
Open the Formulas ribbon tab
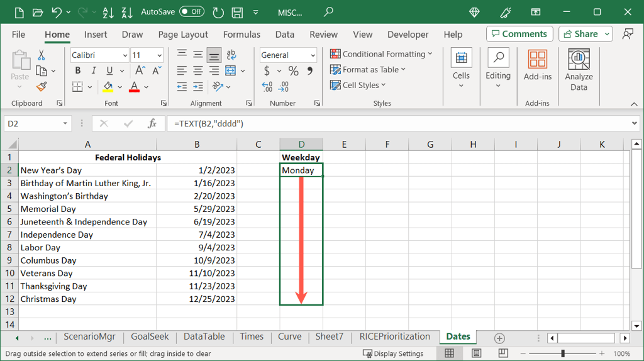(241, 35)
